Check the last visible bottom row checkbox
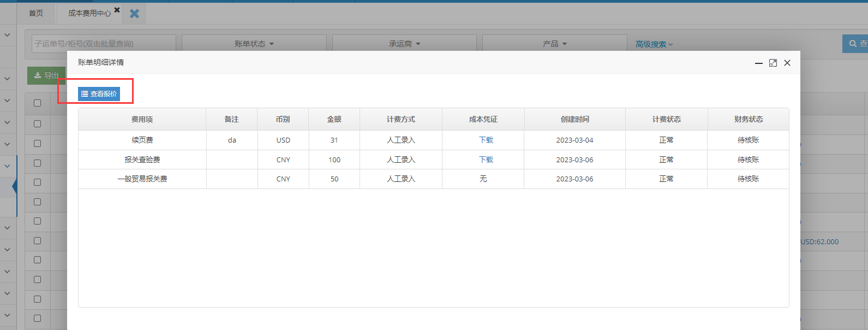 (x=37, y=318)
